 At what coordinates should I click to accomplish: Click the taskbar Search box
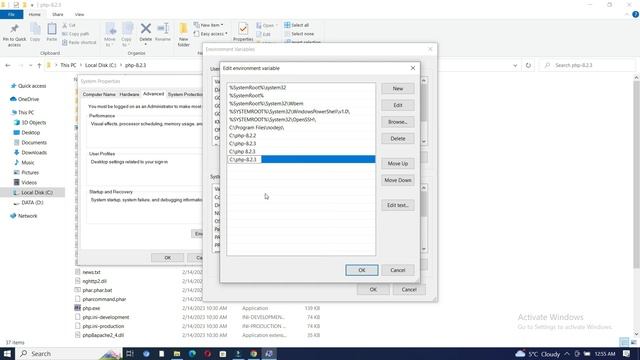coord(69,353)
